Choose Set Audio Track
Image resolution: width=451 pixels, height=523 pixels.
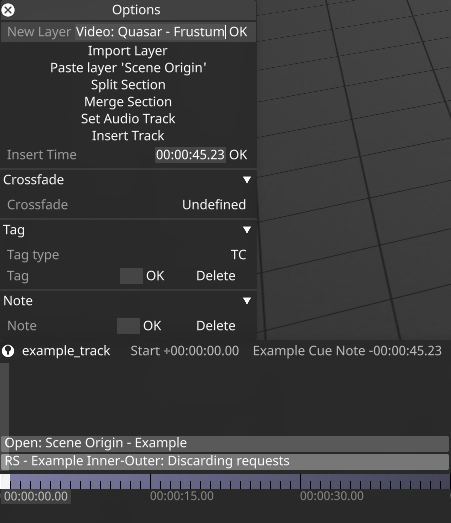[x=128, y=119]
